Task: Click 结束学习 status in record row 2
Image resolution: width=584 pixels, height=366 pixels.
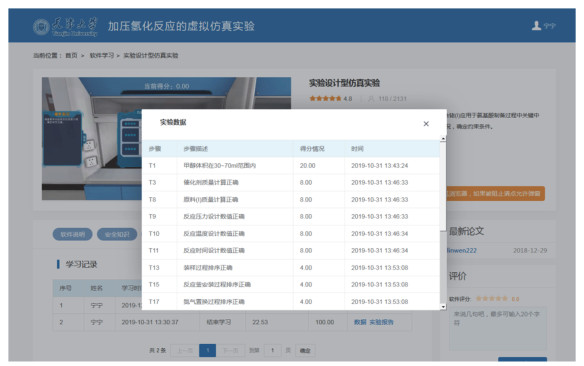Action: [x=219, y=322]
